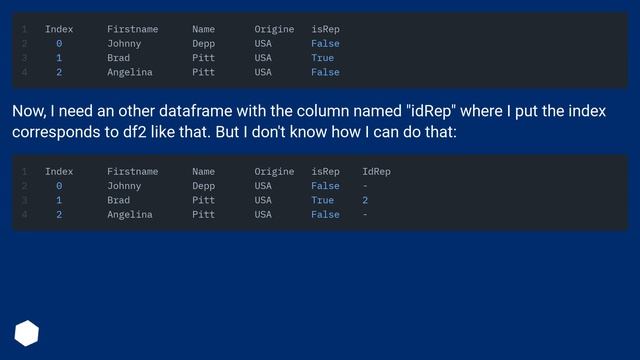Click IdRep dash in second table's Johnny row

[365, 186]
